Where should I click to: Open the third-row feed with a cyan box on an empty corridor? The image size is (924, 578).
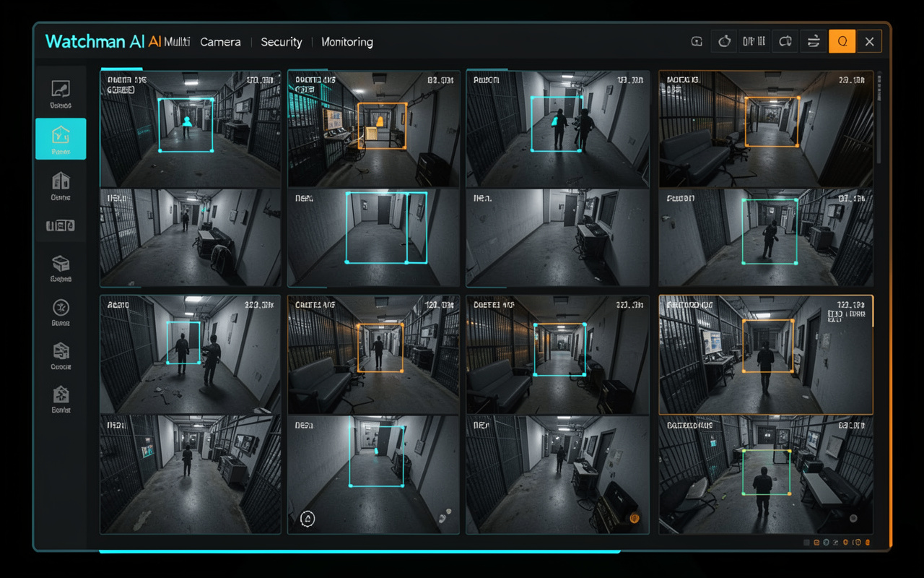[557, 354]
